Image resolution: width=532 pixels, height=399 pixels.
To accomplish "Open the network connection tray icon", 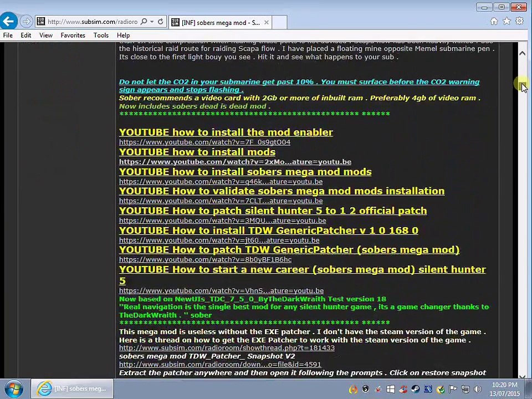I will (x=465, y=389).
